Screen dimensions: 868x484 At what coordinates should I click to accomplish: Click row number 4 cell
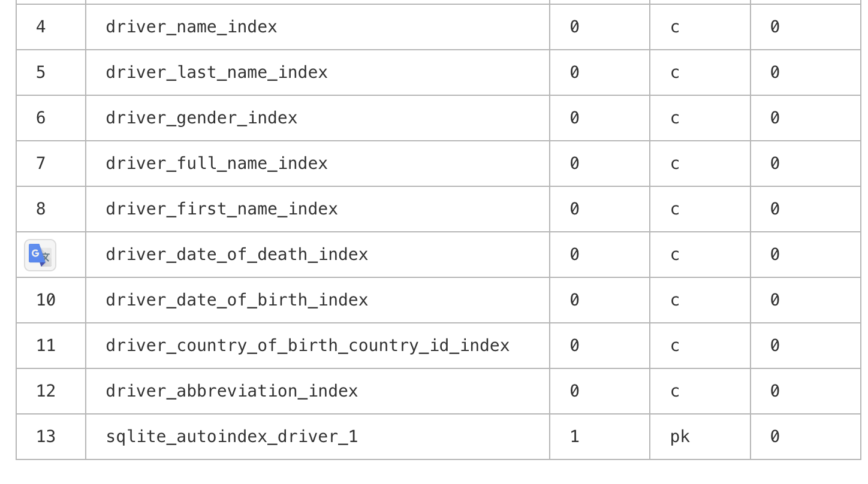click(x=41, y=27)
